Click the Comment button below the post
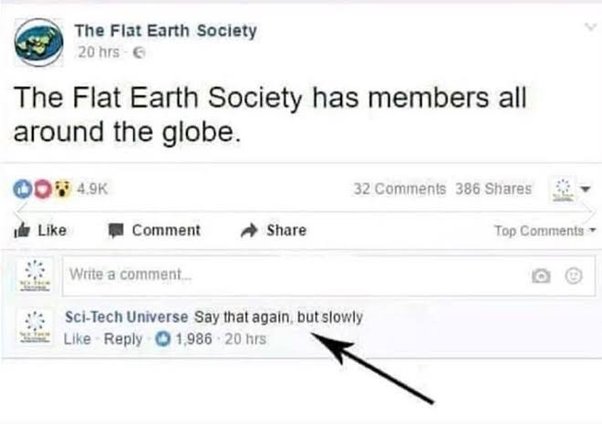This screenshot has width=602, height=424. pyautogui.click(x=154, y=230)
